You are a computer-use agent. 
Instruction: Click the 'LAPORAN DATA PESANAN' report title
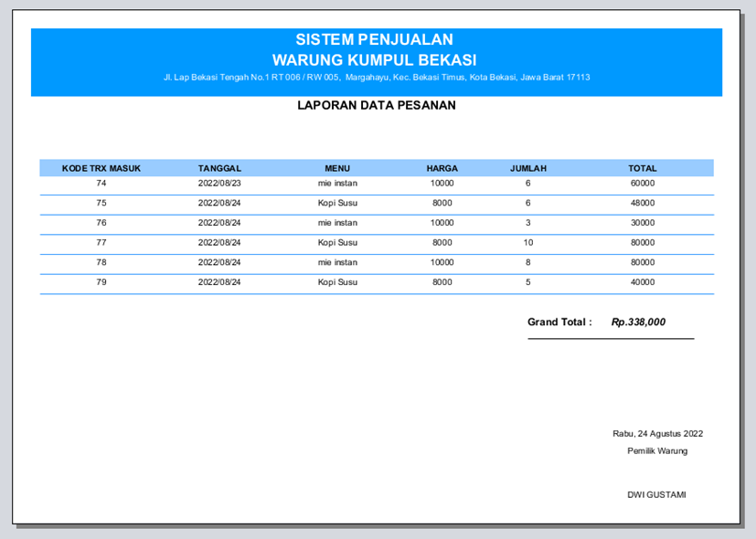377,105
